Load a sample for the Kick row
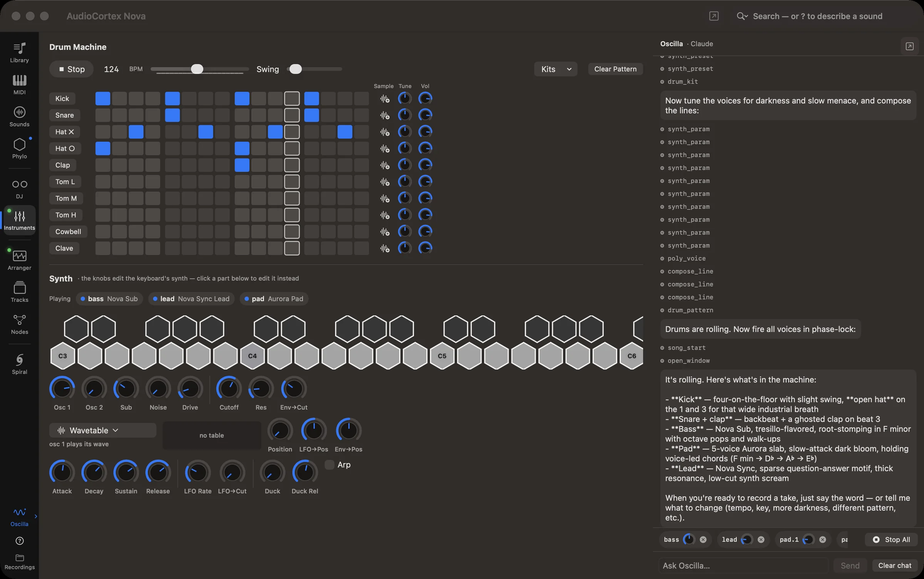 click(385, 99)
